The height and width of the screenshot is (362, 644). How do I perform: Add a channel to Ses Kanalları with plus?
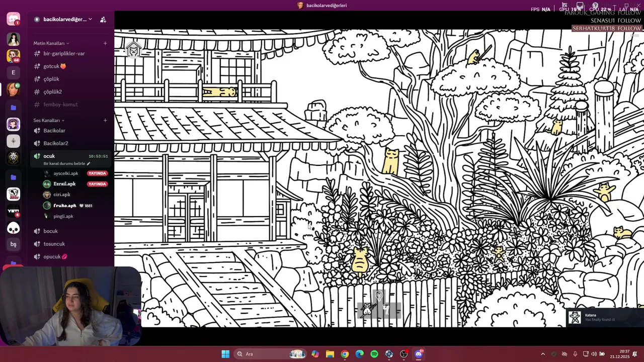(105, 120)
